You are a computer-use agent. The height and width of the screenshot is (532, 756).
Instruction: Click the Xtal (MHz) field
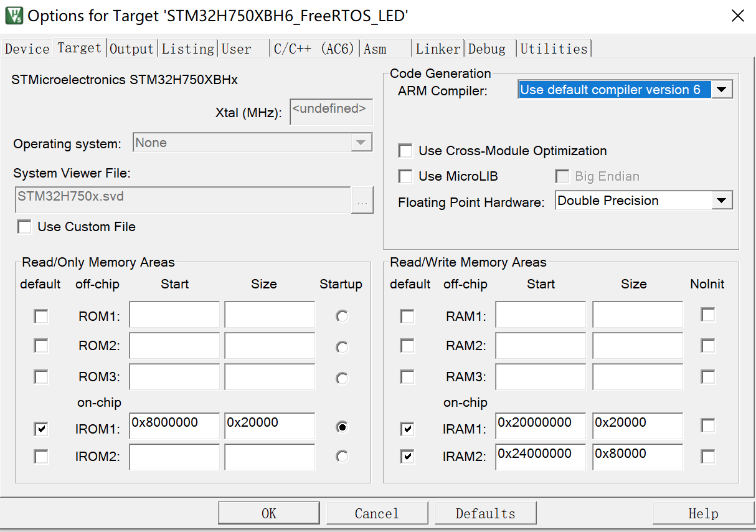click(x=331, y=112)
